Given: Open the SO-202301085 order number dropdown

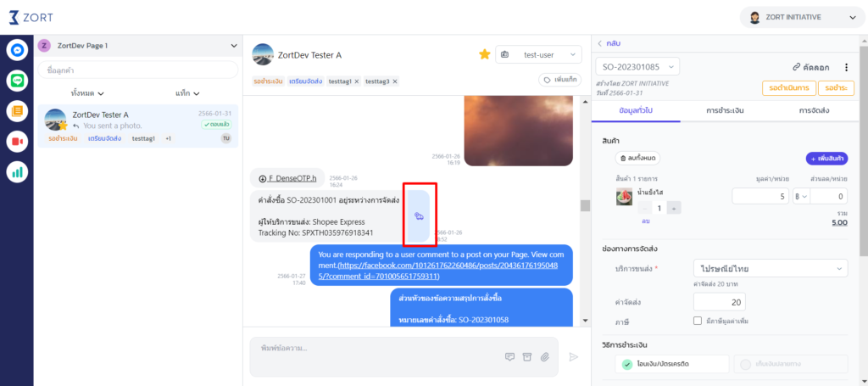Looking at the screenshot, I should [637, 67].
